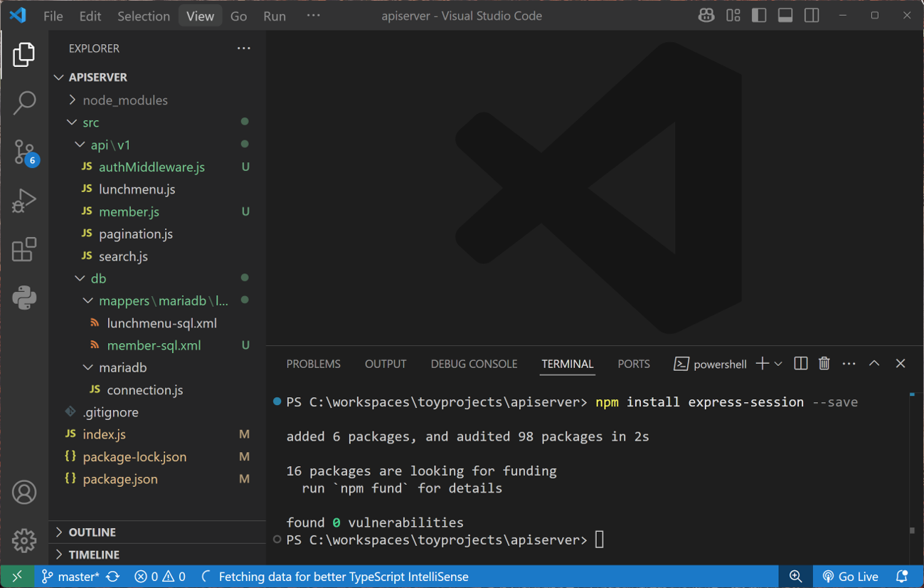The image size is (924, 588).
Task: Collapse the api\v1 folder
Action: click(x=157, y=145)
